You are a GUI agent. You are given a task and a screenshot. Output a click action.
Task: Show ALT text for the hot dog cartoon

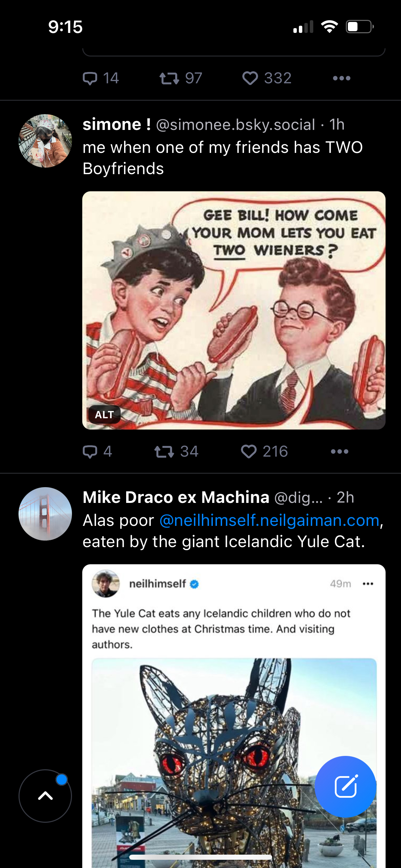pos(104,414)
